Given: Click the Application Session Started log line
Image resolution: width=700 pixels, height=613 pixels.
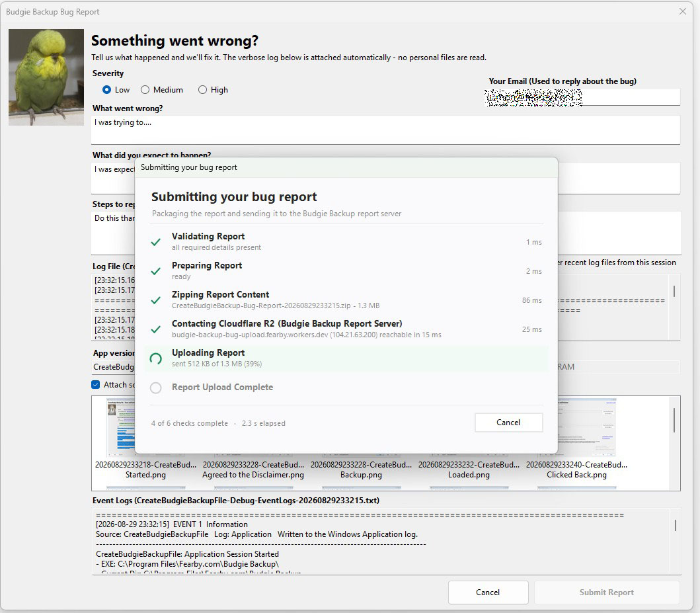Looking at the screenshot, I should pyautogui.click(x=188, y=554).
